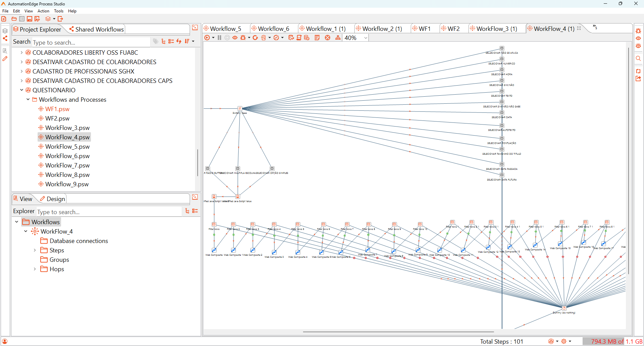Show the hidden tabs overflow list
The height and width of the screenshot is (346, 644).
click(x=595, y=27)
